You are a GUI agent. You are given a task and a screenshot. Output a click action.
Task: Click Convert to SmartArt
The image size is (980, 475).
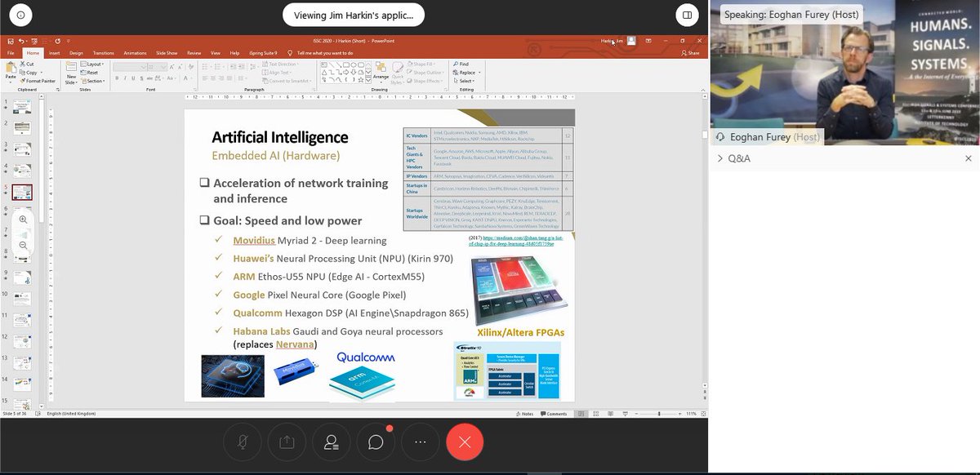pyautogui.click(x=286, y=81)
